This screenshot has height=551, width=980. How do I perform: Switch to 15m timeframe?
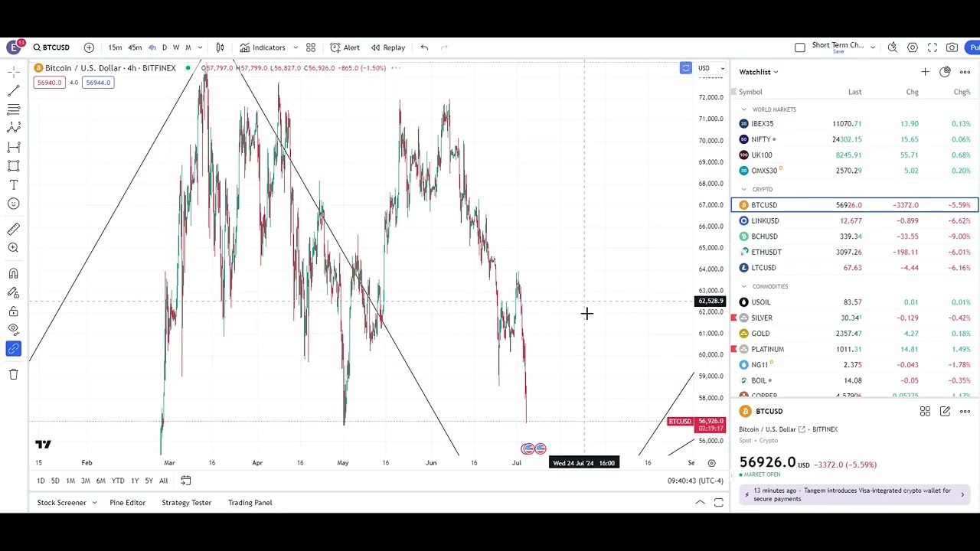pos(115,47)
